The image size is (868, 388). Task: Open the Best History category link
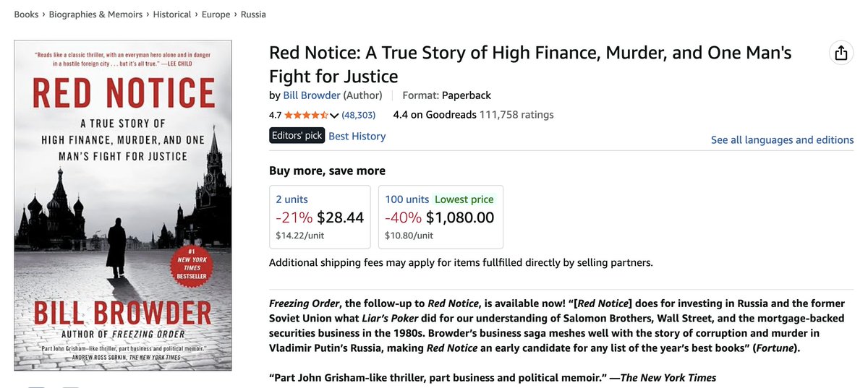[357, 136]
